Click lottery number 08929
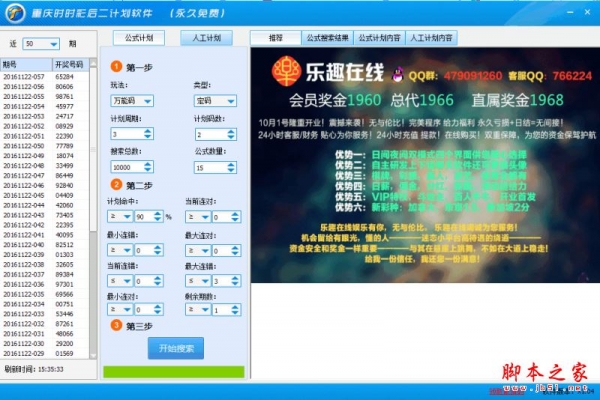The image size is (600, 400). tap(64, 126)
